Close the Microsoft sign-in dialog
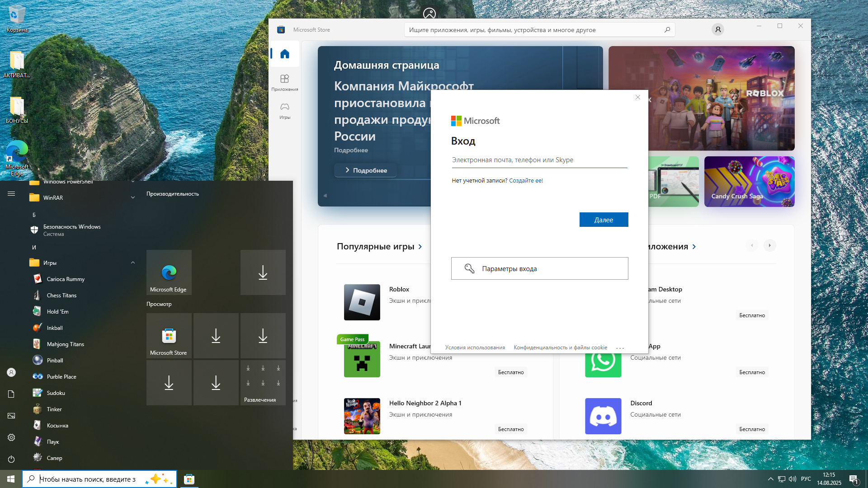Screen dimensions: 868x488 [x=637, y=97]
